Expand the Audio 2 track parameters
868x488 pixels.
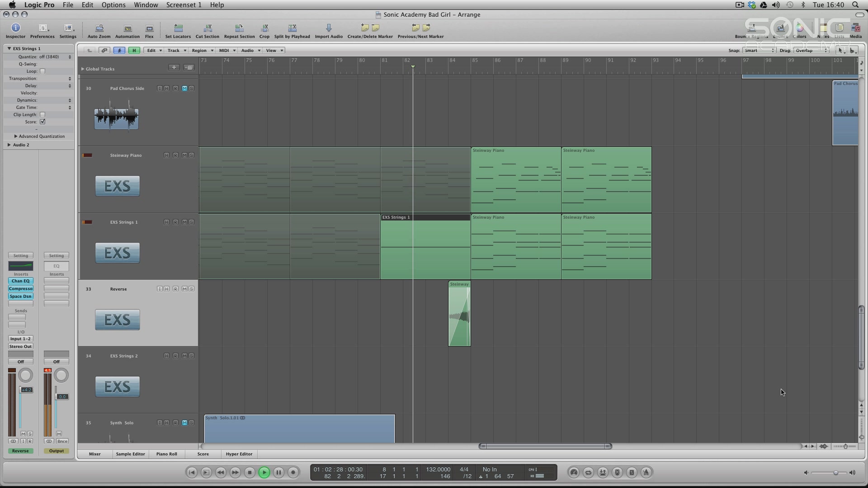point(9,145)
